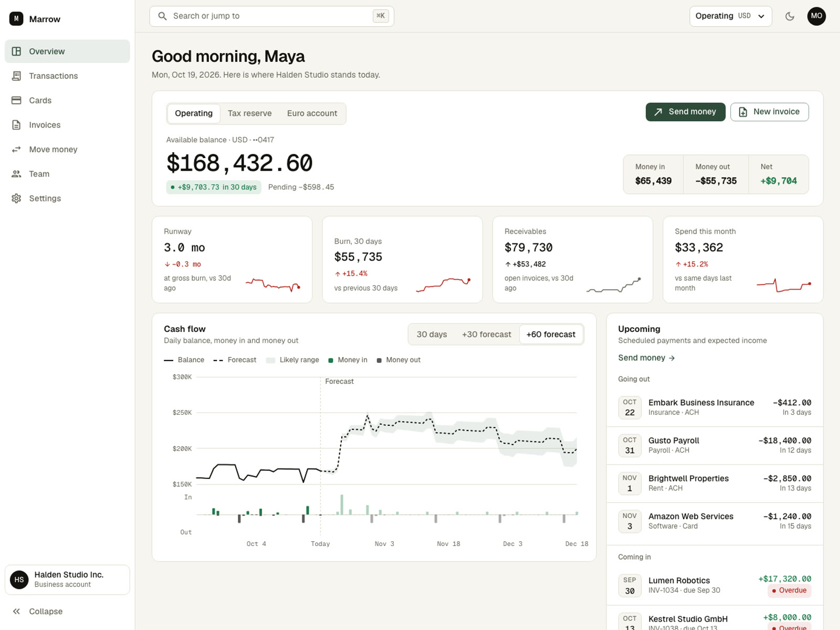
Task: Select the +60 forecast cash flow view
Action: [551, 334]
